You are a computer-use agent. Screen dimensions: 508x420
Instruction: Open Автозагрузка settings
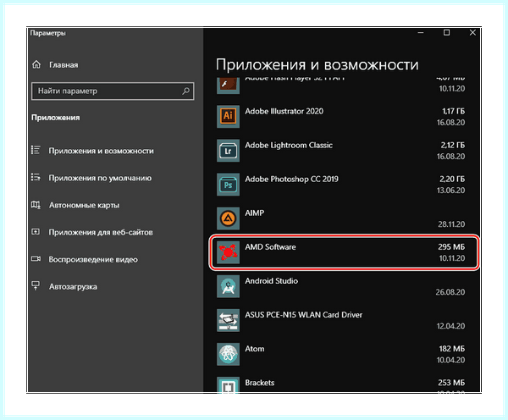[x=73, y=287]
